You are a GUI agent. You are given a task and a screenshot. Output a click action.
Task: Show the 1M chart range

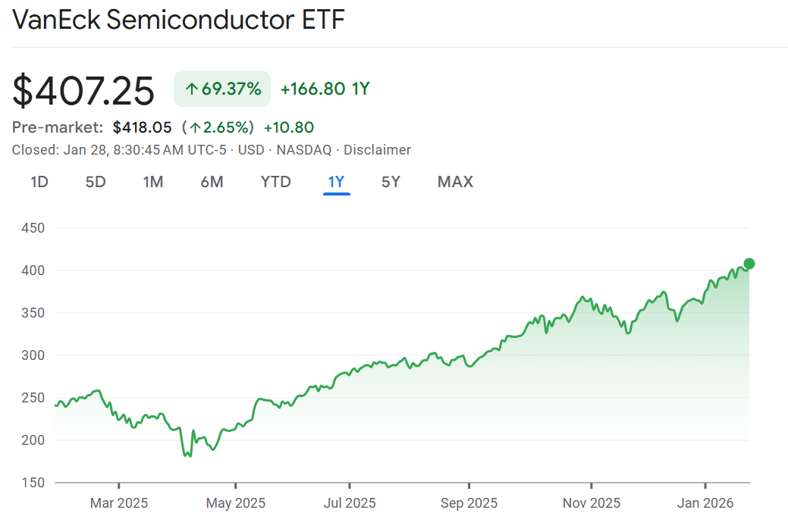click(x=153, y=182)
